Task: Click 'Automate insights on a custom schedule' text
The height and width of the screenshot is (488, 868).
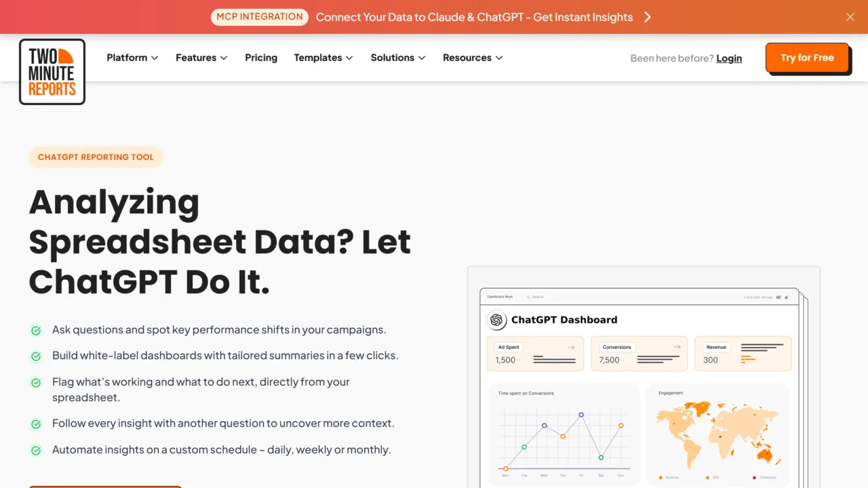Action: coord(222,450)
